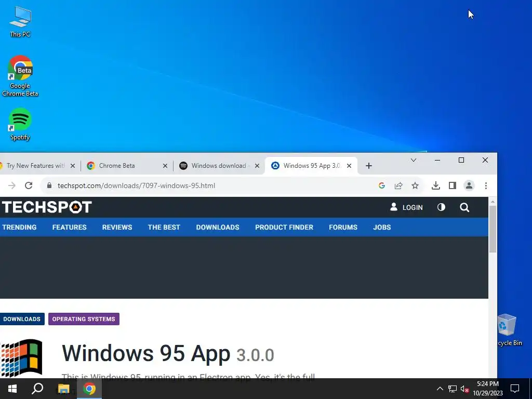Open the Chrome profile avatar menu
The height and width of the screenshot is (399, 532).
tap(469, 185)
